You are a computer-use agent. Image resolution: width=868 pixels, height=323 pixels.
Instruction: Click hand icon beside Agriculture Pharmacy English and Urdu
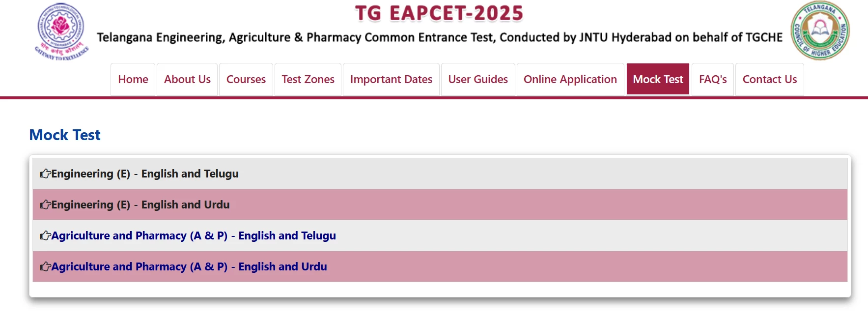[x=45, y=266]
